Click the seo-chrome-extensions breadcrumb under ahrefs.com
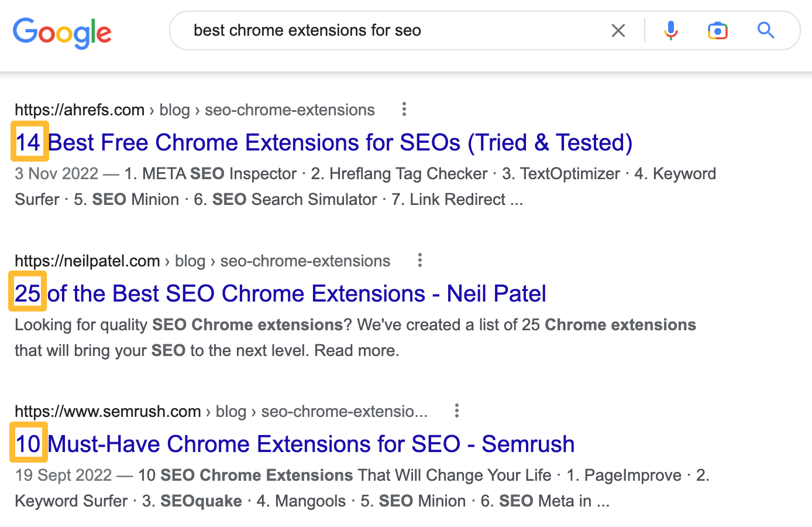Viewport: 812px width, 527px height. pos(289,109)
